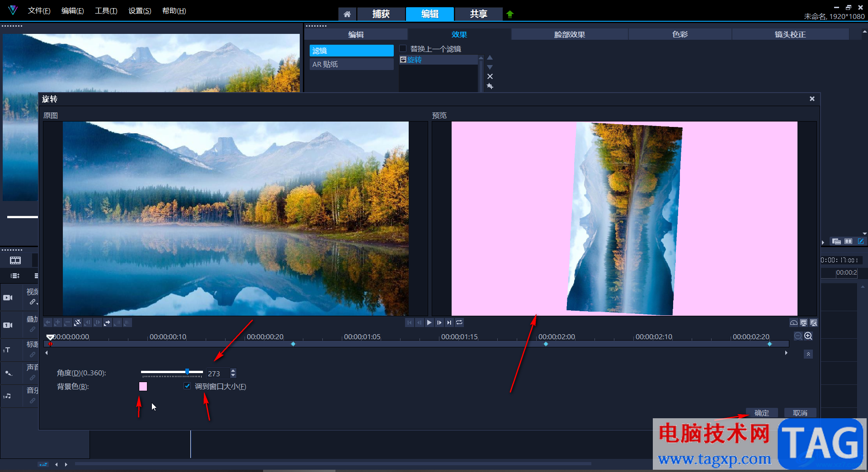
Task: Click the home icon in top bar
Action: pyautogui.click(x=347, y=14)
